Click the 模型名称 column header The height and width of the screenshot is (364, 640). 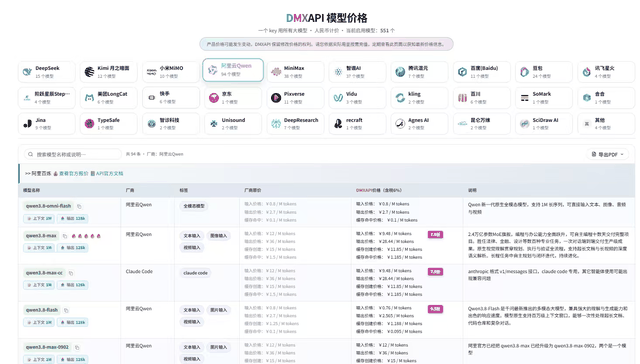tap(31, 190)
